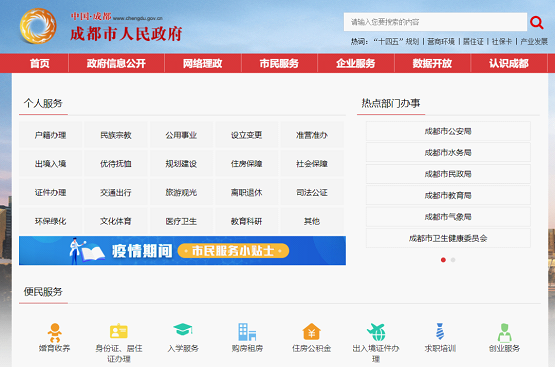
Task: Open the 求职培训 necktie icon
Action: (x=440, y=332)
